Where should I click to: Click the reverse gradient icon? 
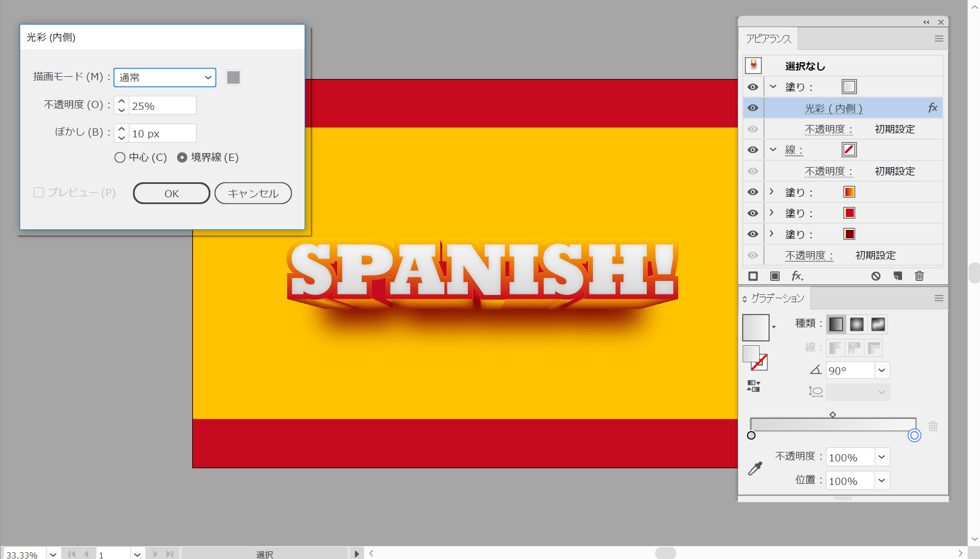click(x=753, y=386)
